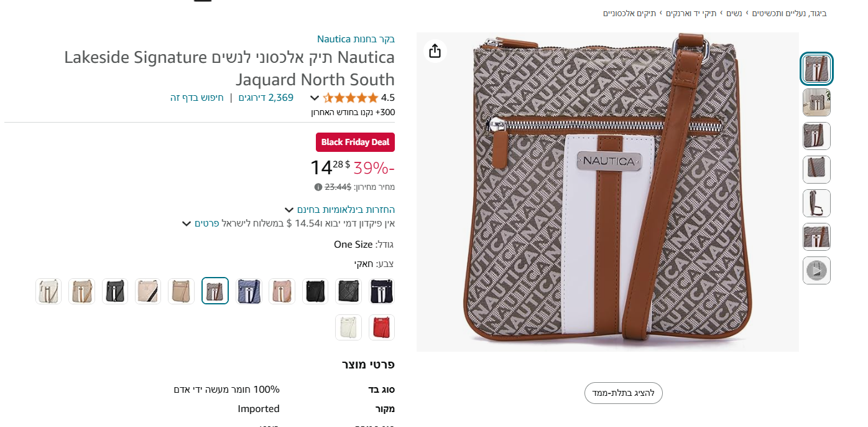
Task: Play the product video thumbnail
Action: [816, 271]
